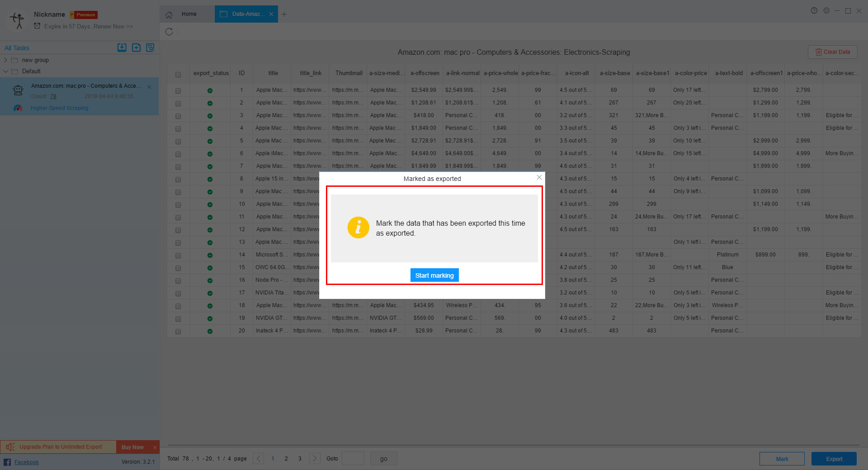Screen dimensions: 868x470
Task: Close the Data-Amaz... tab
Action: [x=271, y=14]
